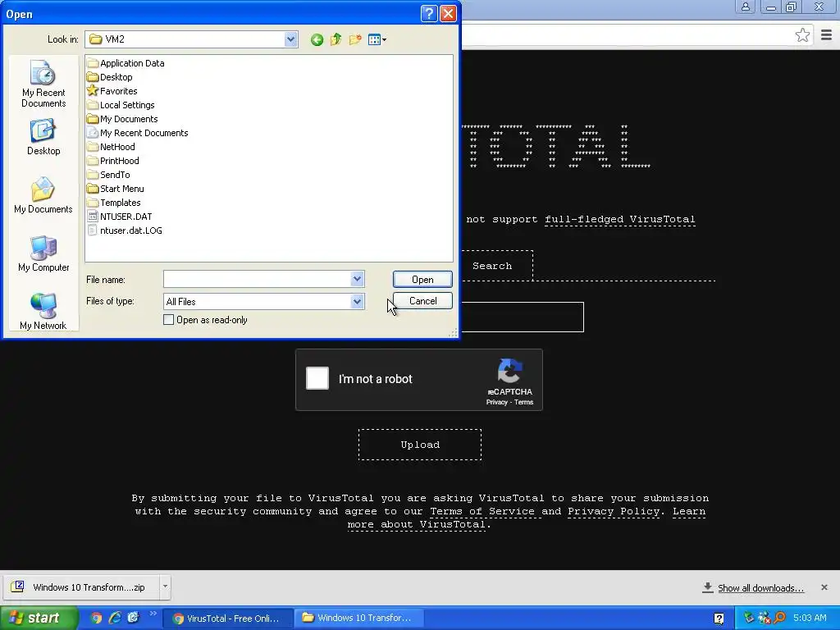Close the downloads bar
The image size is (840, 630).
(x=824, y=587)
